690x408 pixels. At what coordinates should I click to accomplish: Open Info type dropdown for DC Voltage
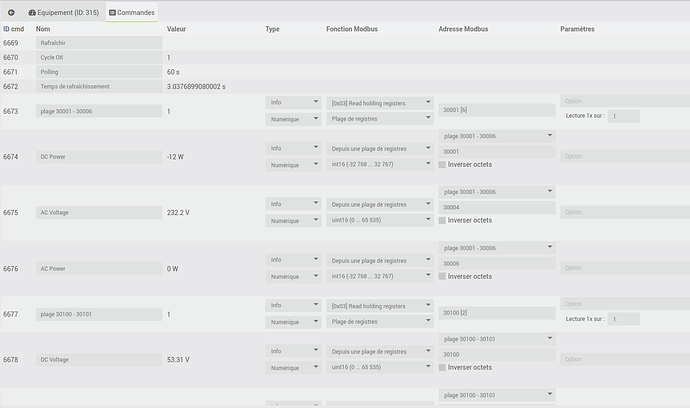tap(293, 351)
